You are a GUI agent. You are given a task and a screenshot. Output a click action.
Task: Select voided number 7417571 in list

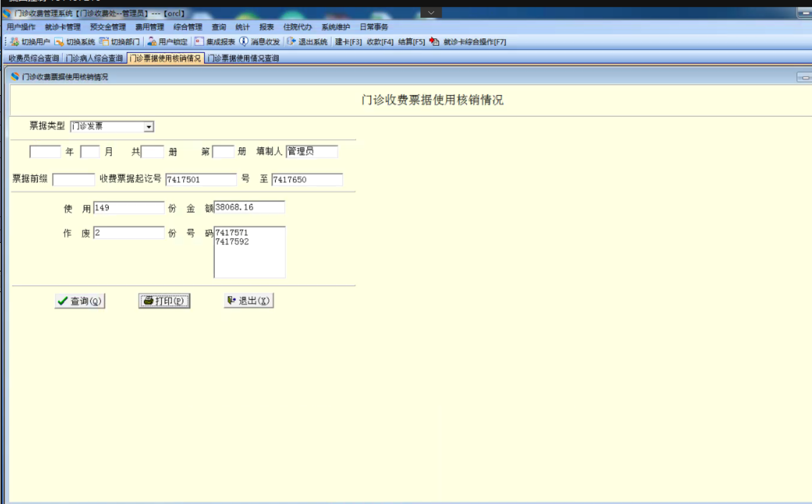tap(232, 233)
